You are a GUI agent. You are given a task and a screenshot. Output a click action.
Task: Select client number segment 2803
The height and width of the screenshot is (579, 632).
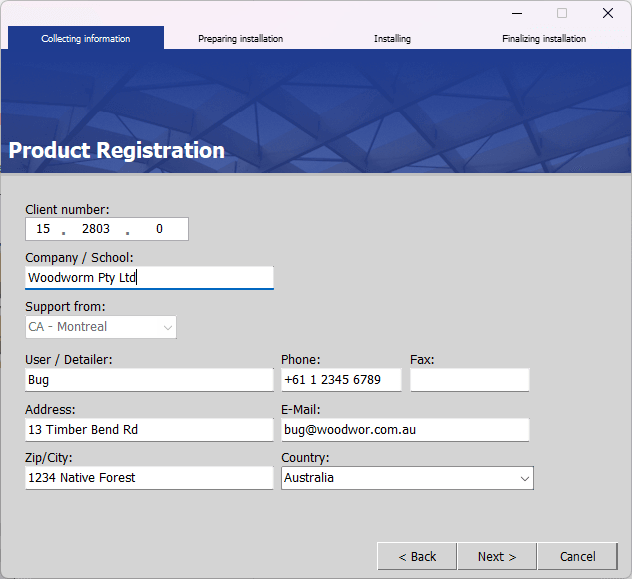(x=96, y=229)
